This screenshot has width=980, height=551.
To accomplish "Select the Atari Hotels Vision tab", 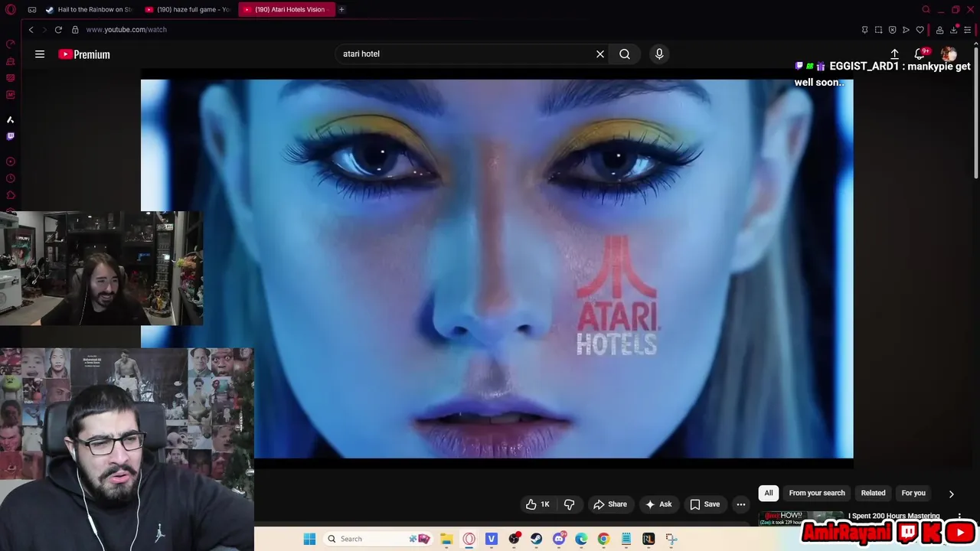I will click(x=287, y=10).
